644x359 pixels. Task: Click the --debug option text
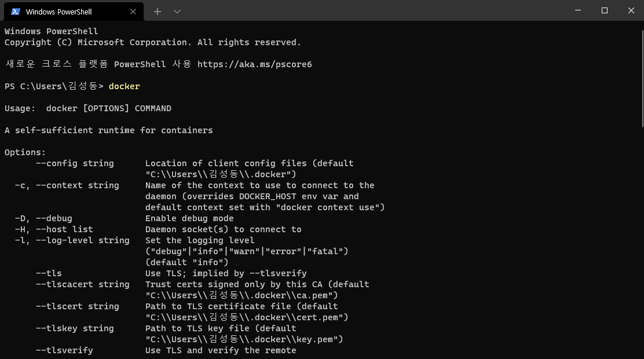click(54, 218)
